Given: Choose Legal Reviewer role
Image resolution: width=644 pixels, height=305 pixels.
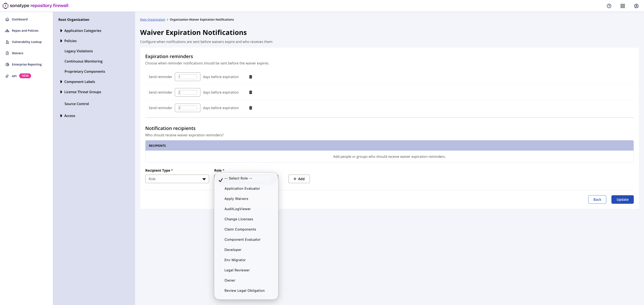Looking at the screenshot, I should pos(246,270).
